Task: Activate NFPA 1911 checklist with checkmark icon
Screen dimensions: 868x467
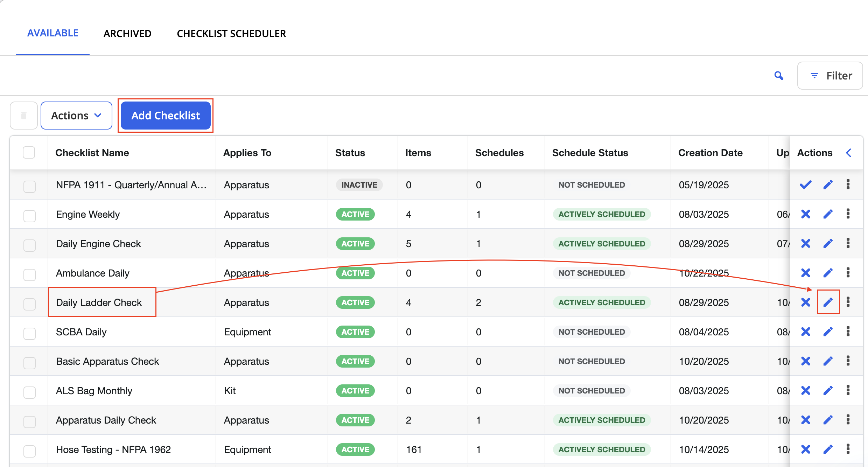Action: pyautogui.click(x=806, y=184)
